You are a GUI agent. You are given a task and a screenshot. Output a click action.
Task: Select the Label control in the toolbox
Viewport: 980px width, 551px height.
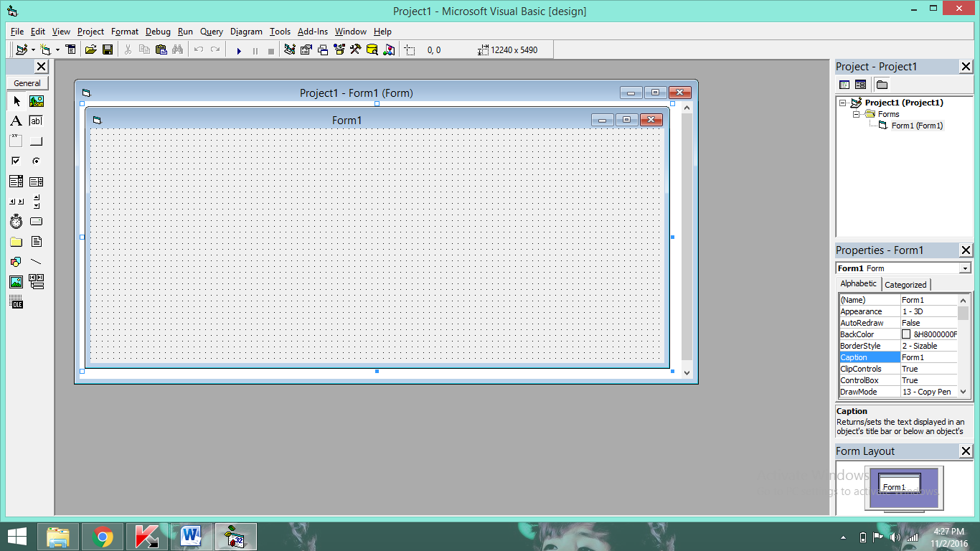(16, 121)
